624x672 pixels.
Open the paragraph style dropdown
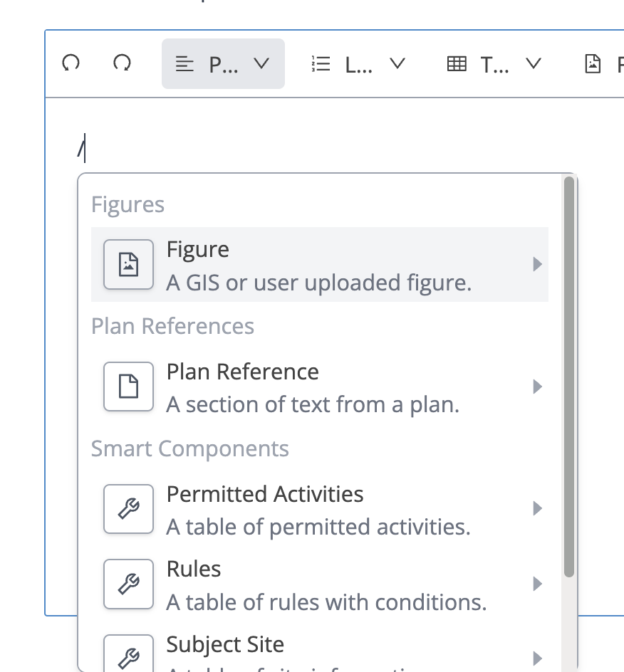tap(223, 64)
